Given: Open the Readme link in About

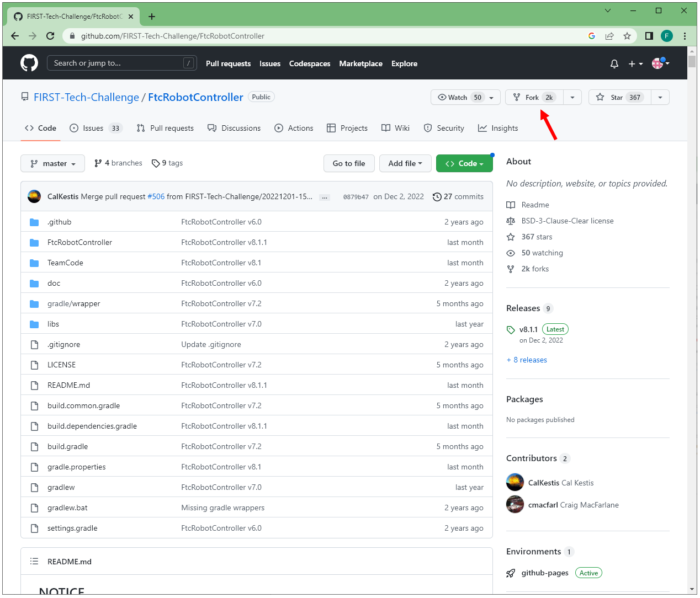Looking at the screenshot, I should pos(535,205).
